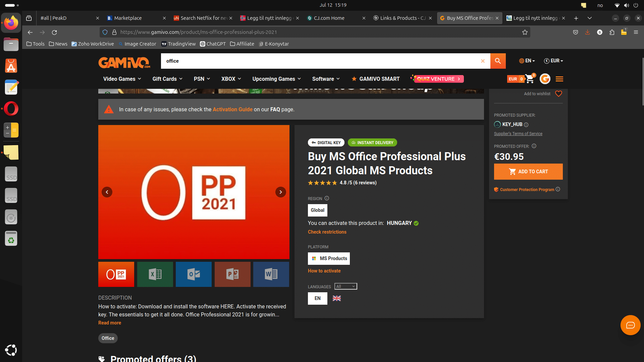Open Ubuntu Software from the dock

click(x=11, y=66)
